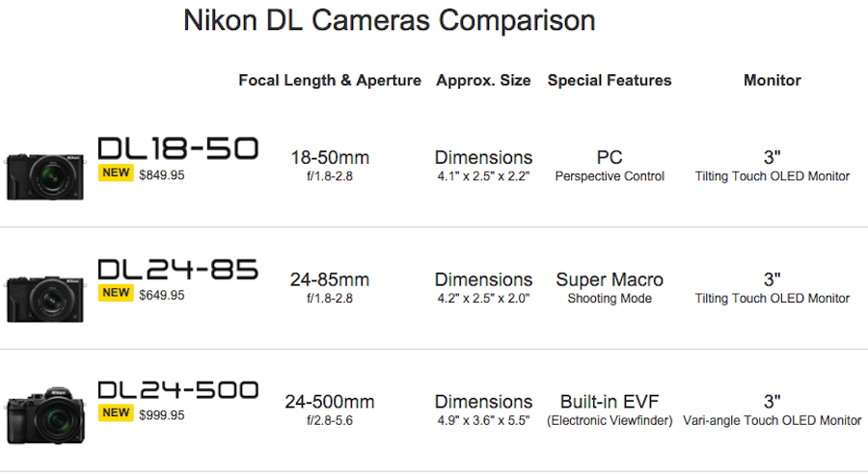This screenshot has width=868, height=476.
Task: Open the DL24-85 model name link
Action: (178, 269)
